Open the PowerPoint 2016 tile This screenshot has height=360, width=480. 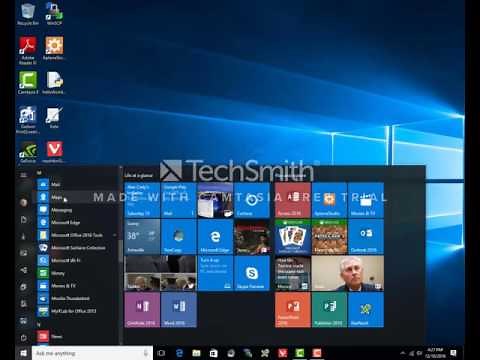(x=293, y=310)
